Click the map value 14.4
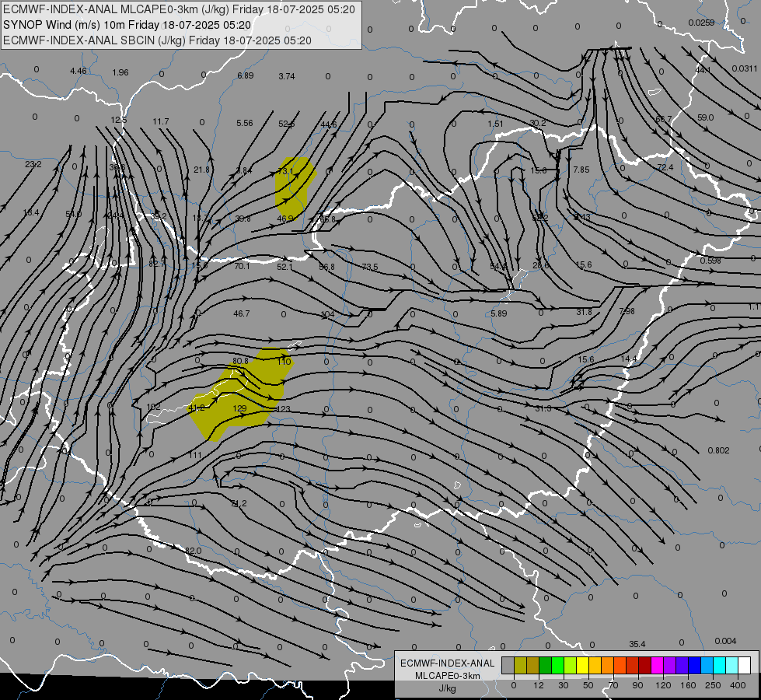 [629, 359]
